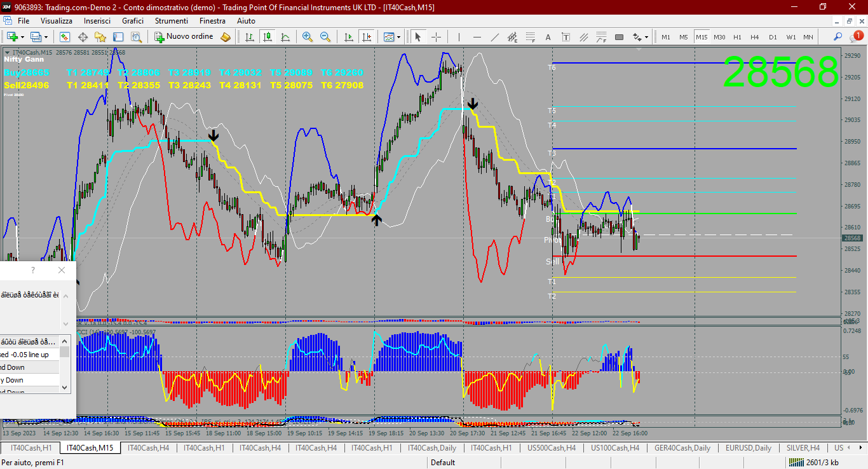Open the search magnifier icon
Viewport: 868px width, 469px height.
[x=838, y=37]
